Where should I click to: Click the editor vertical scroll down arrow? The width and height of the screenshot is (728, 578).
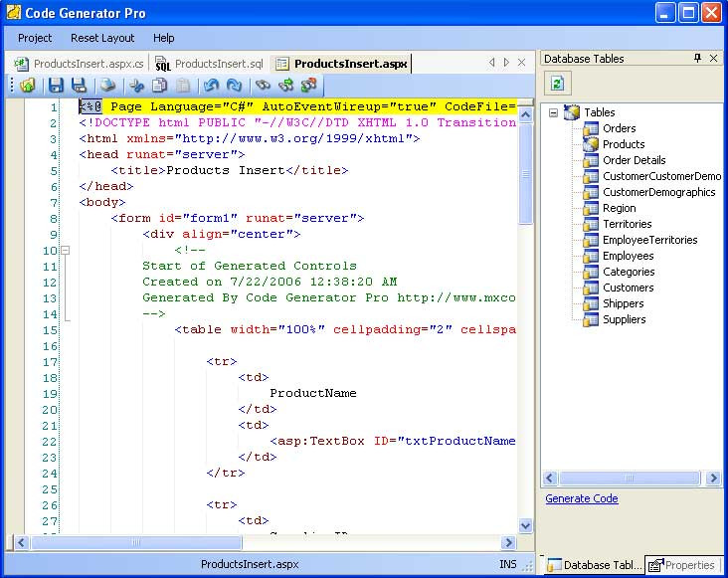pos(525,525)
